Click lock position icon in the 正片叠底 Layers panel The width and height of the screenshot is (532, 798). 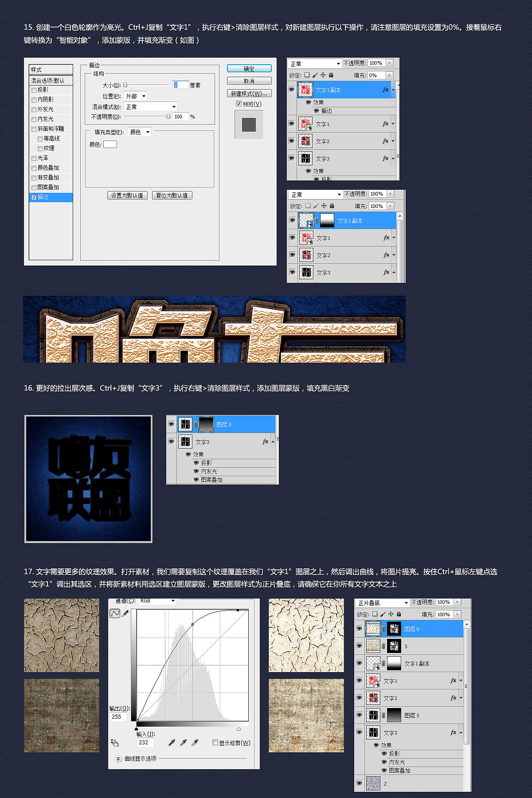[x=391, y=614]
